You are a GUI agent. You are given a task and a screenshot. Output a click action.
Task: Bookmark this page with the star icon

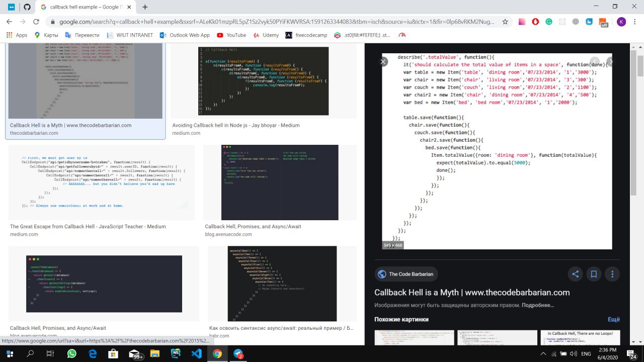[505, 22]
